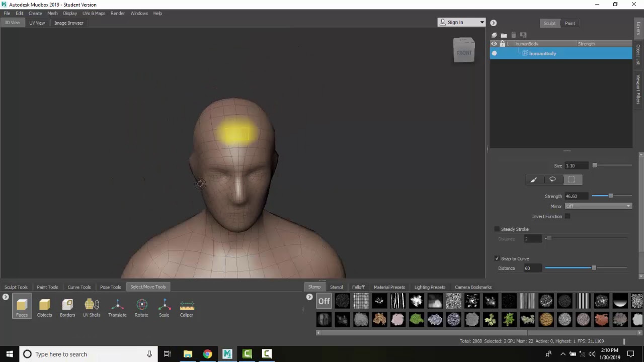Open the Render menu

tap(117, 13)
